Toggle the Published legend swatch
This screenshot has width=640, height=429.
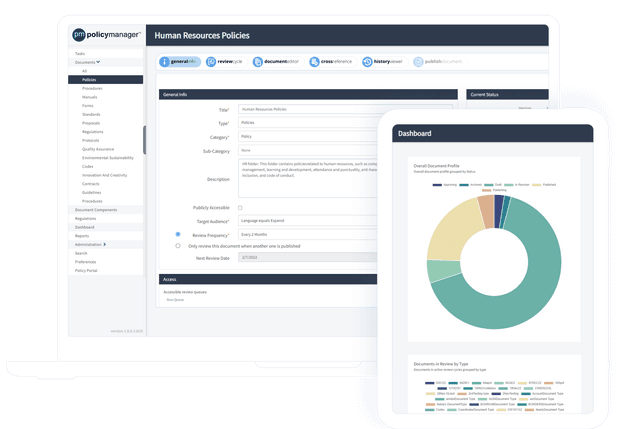point(536,185)
